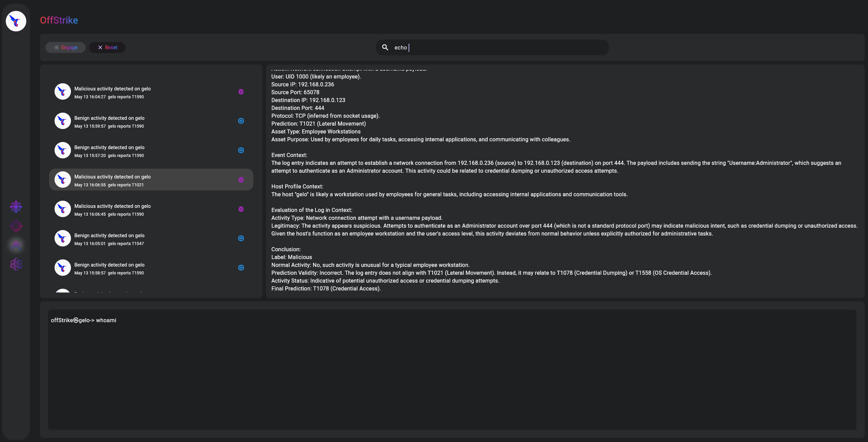868x442 pixels.
Task: Click the avatar of the 15:59:57 alert
Action: coord(63,121)
